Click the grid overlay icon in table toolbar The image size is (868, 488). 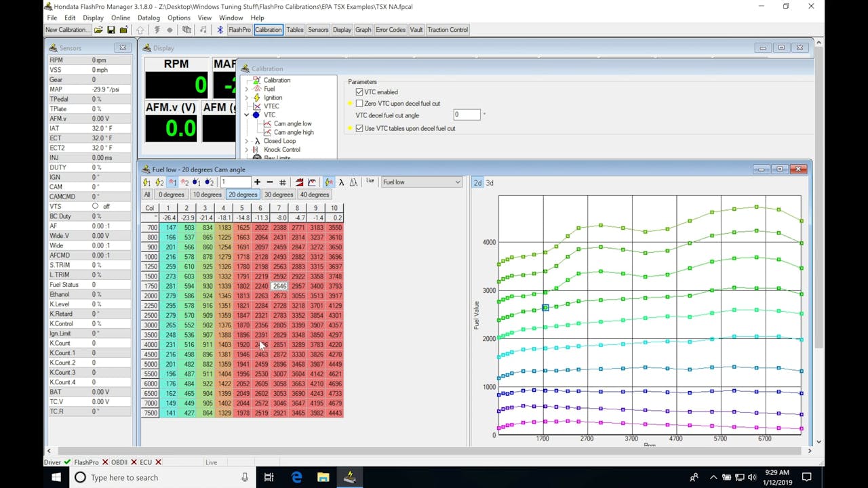pyautogui.click(x=283, y=182)
